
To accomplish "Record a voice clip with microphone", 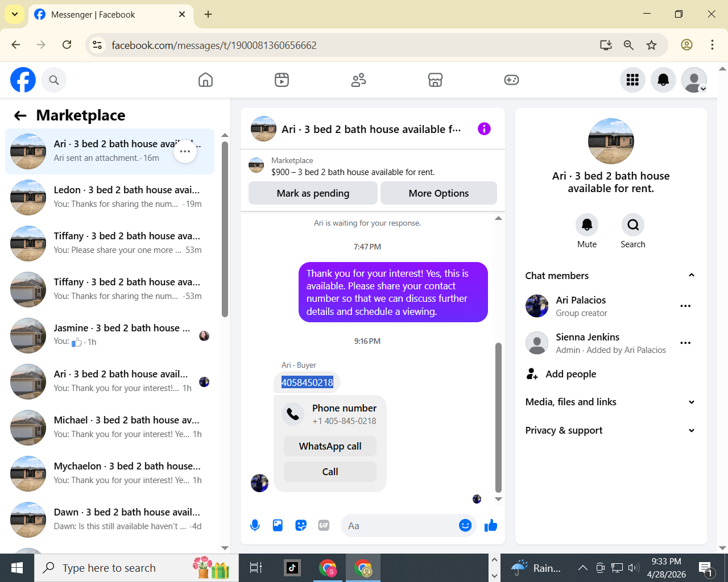I will [255, 526].
